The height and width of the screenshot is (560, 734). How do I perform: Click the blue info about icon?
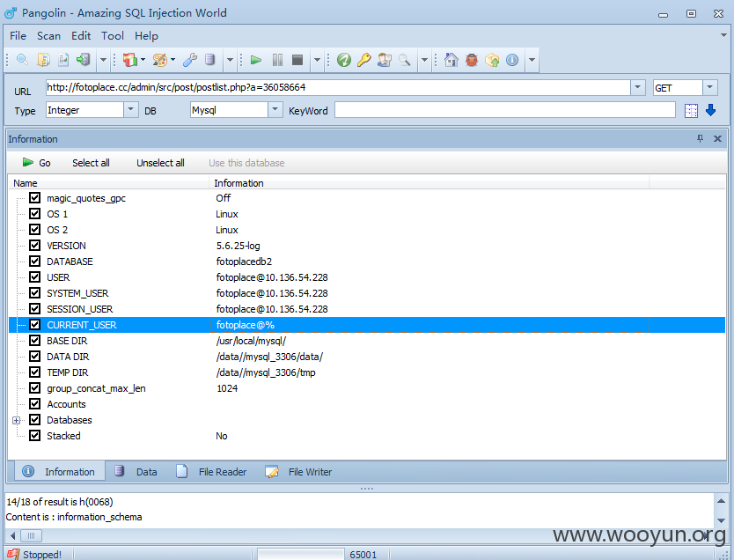click(512, 60)
